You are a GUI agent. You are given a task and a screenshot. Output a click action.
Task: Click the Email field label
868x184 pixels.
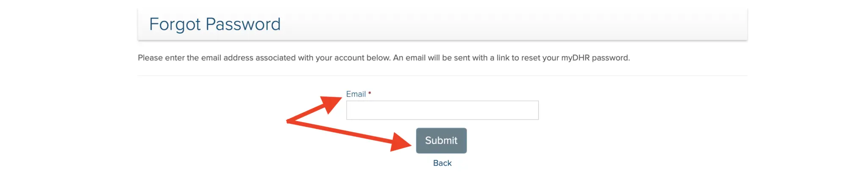coord(356,94)
